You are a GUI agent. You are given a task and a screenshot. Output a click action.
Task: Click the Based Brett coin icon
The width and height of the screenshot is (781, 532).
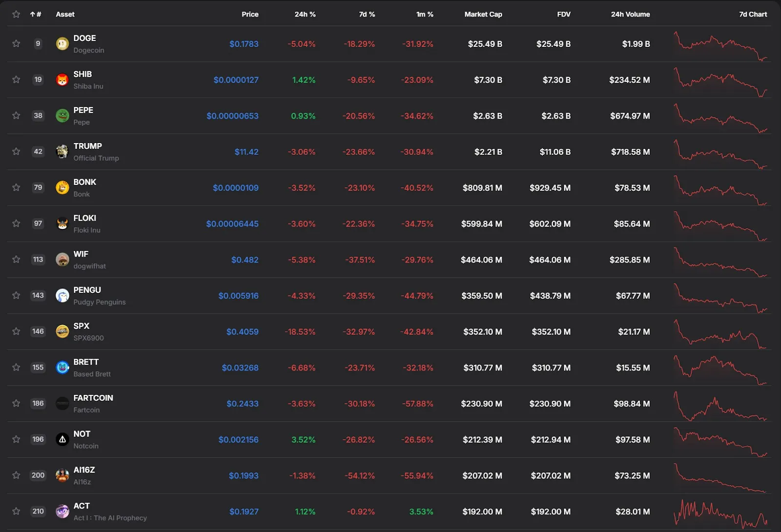pyautogui.click(x=62, y=368)
